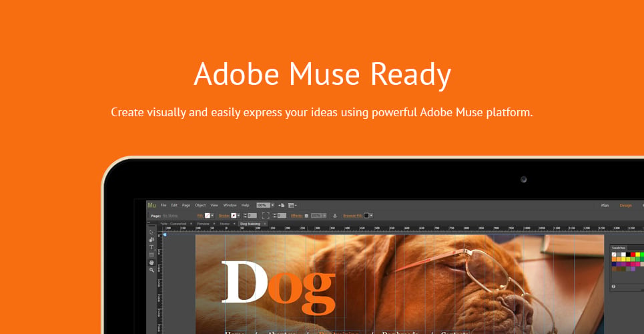
Task: Click the Fill color swatch in control bar
Action: coord(208,216)
